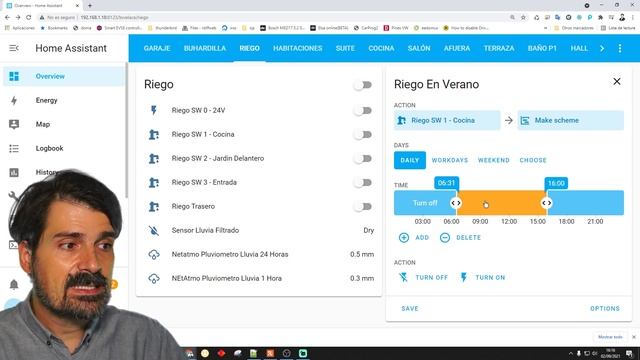
Task: Select the Turn off time slot
Action: (x=425, y=203)
